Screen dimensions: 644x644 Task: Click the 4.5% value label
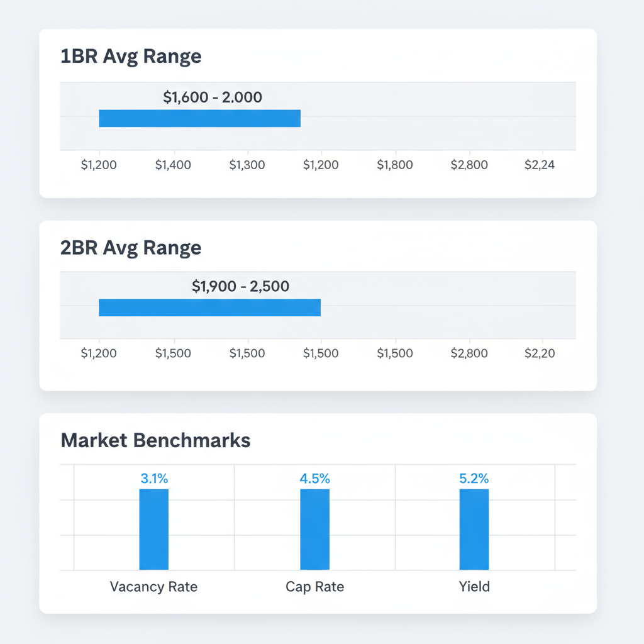click(314, 479)
